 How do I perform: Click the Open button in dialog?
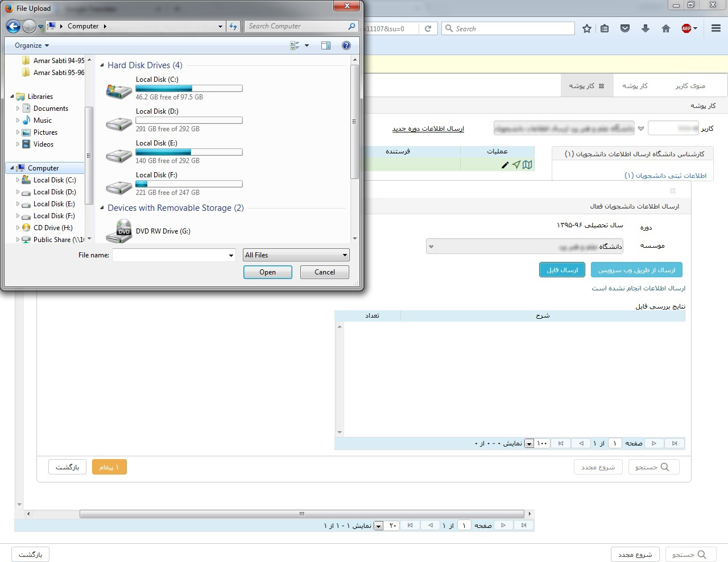click(267, 272)
